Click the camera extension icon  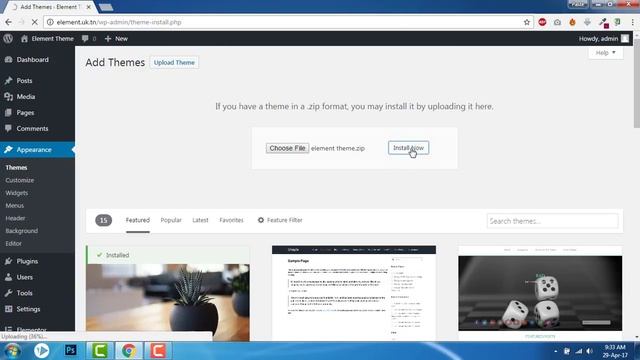click(x=557, y=22)
